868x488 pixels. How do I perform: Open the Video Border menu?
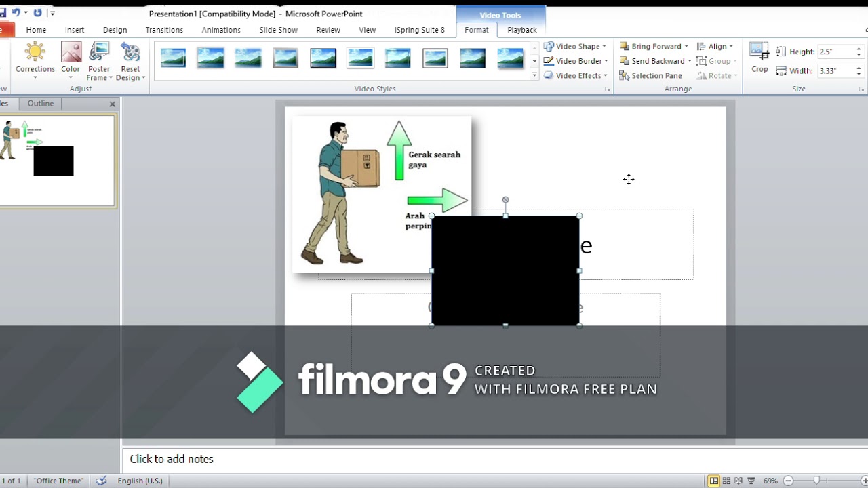(x=576, y=61)
